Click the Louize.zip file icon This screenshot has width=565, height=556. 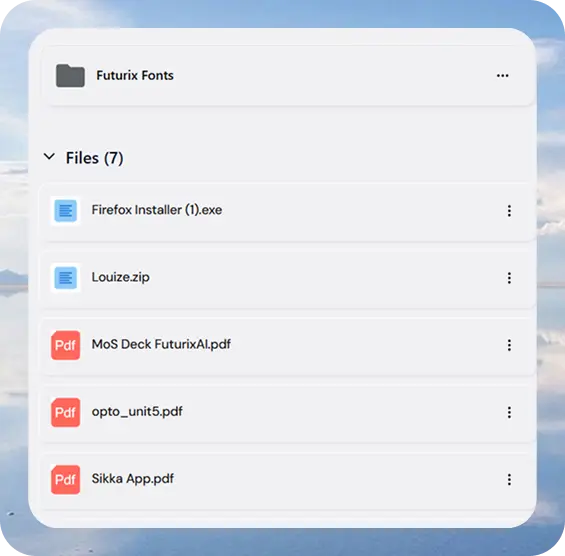65,278
